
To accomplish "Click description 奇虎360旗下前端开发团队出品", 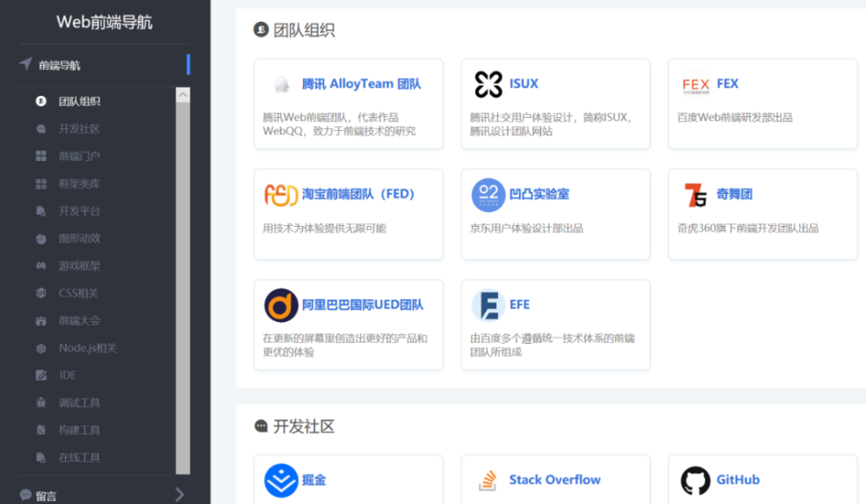I will click(x=748, y=229).
